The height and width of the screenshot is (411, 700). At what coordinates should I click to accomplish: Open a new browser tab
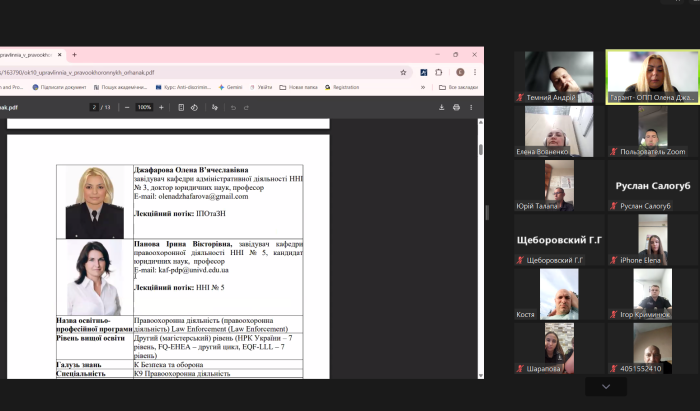point(74,55)
